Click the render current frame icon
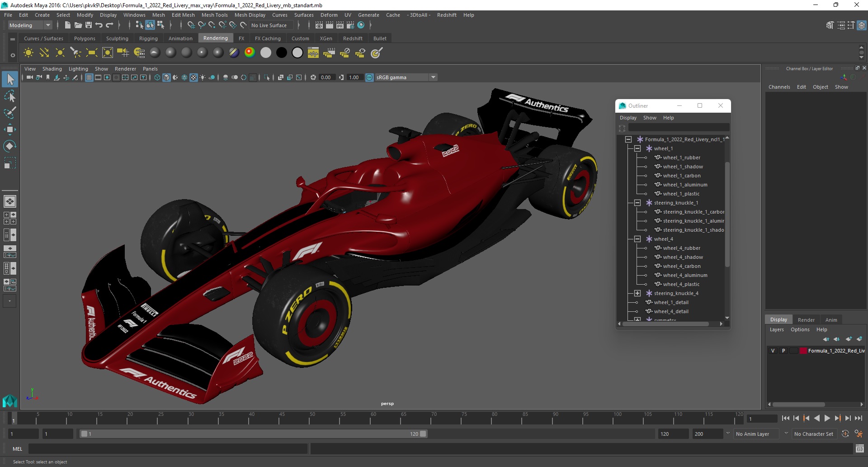 [x=330, y=25]
